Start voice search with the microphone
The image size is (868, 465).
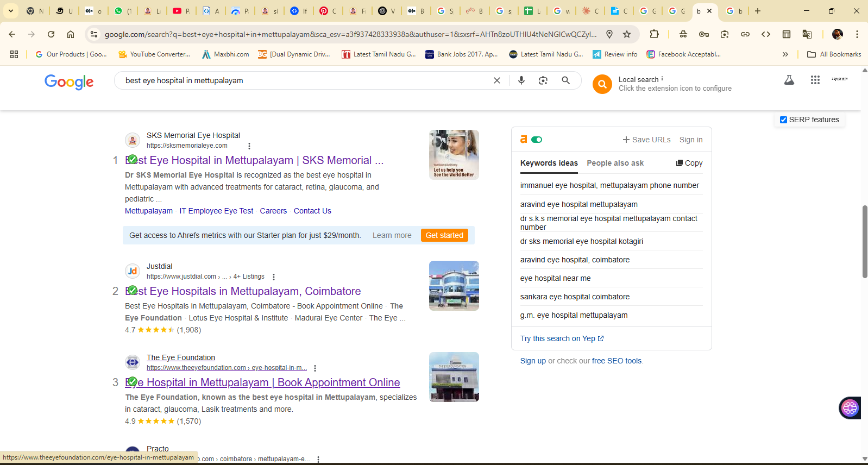tap(521, 80)
